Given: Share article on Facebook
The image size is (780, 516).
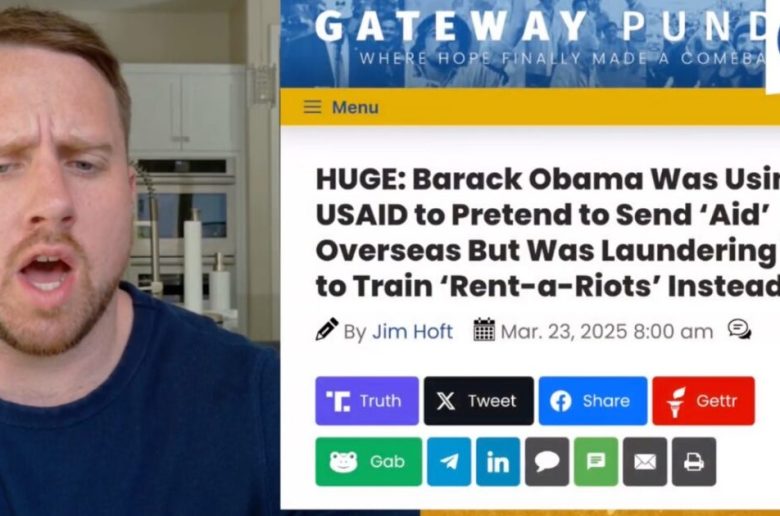Looking at the screenshot, I should point(593,401).
